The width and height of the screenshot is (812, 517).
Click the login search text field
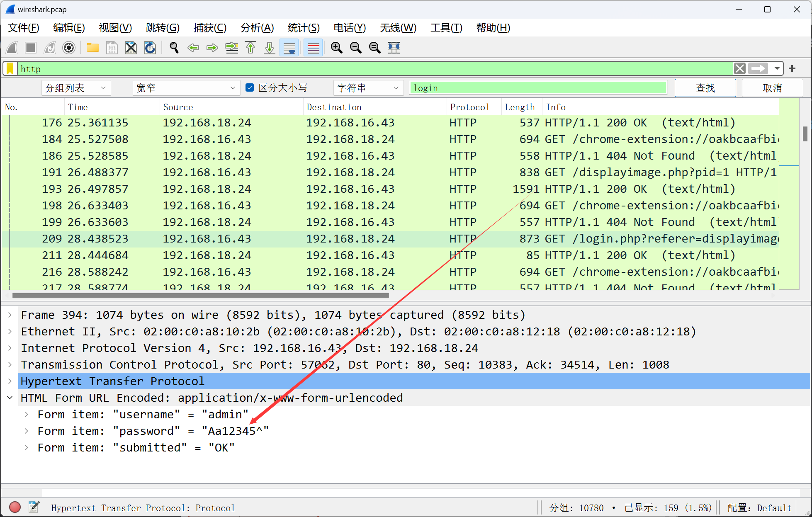click(537, 88)
